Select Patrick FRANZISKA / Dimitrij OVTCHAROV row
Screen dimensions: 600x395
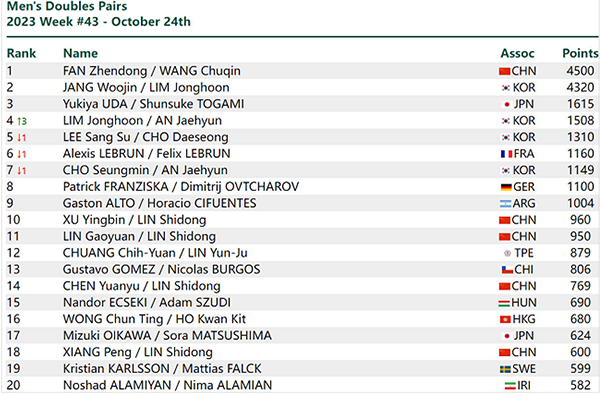[302, 187]
